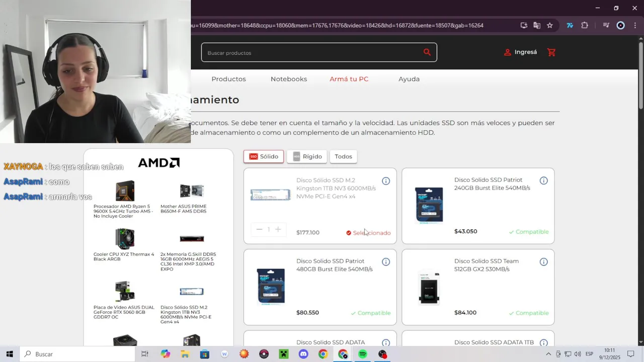Filter storage by Rígido HDD
This screenshot has height=362, width=644.
pyautogui.click(x=307, y=156)
